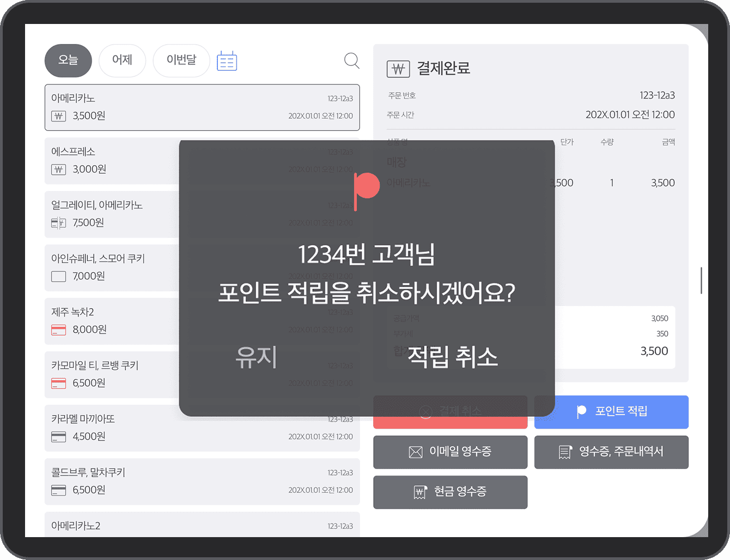The width and height of the screenshot is (730, 560).
Task: Open the calendar date picker icon
Action: pos(227,61)
